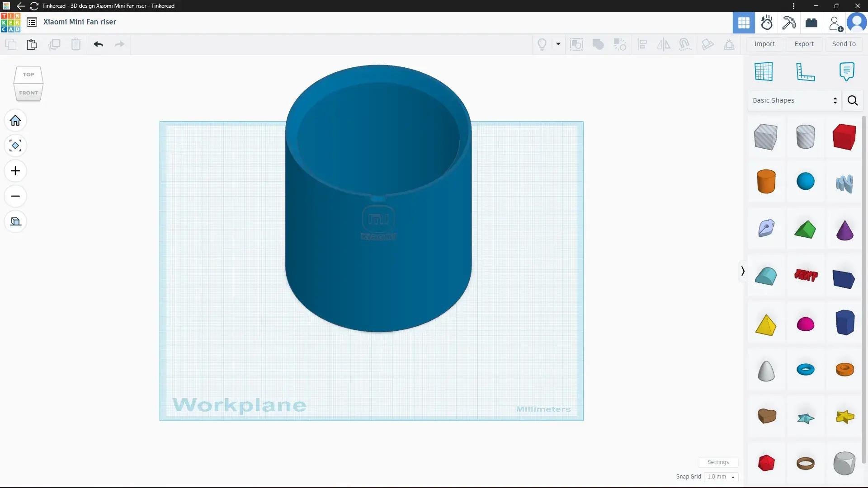Open the app window three-dot menu
The width and height of the screenshot is (868, 488).
[x=793, y=6]
